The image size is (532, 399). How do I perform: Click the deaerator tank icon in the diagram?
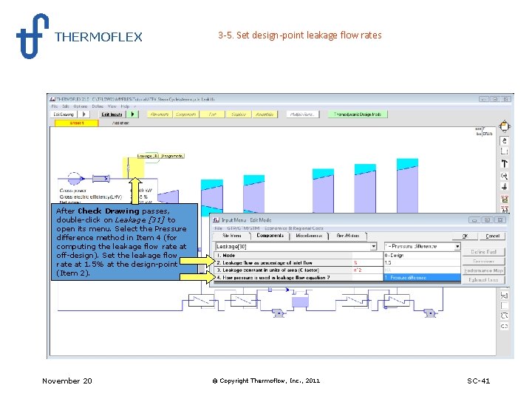pyautogui.click(x=300, y=299)
